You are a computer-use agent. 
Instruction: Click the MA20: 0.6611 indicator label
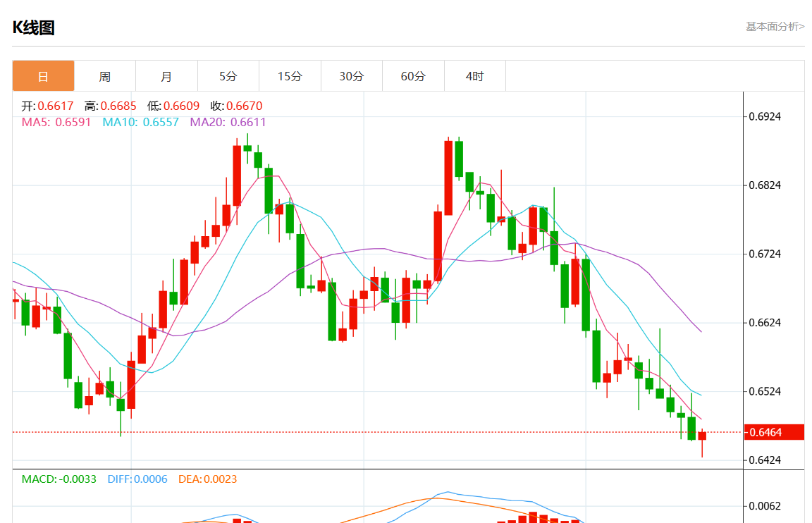pos(228,122)
